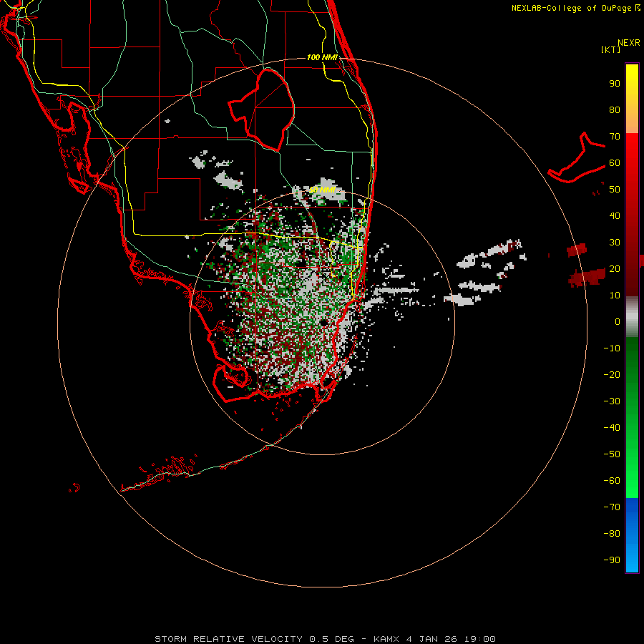Click the 50 NMI range ring label
The image size is (644, 644).
(x=323, y=190)
